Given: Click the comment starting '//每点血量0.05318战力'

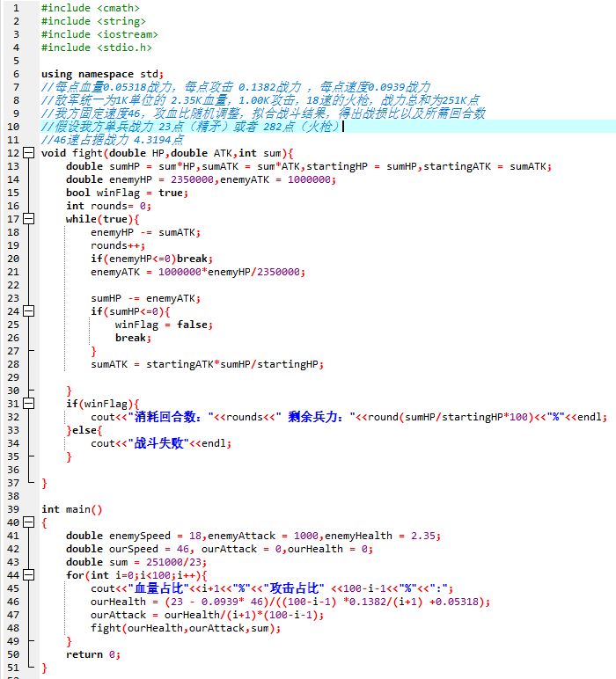Looking at the screenshot, I should pyautogui.click(x=236, y=87).
